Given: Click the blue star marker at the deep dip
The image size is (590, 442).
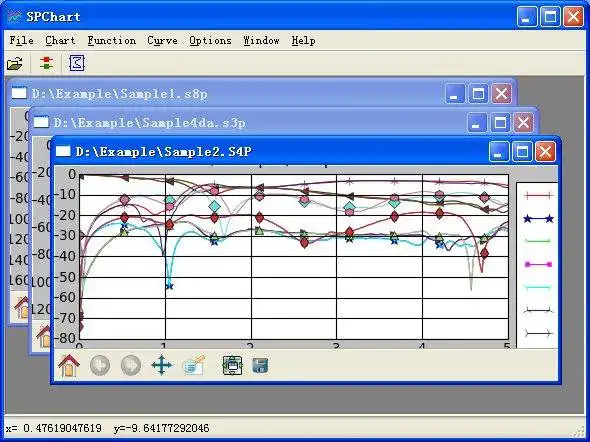Looking at the screenshot, I should (x=169, y=286).
